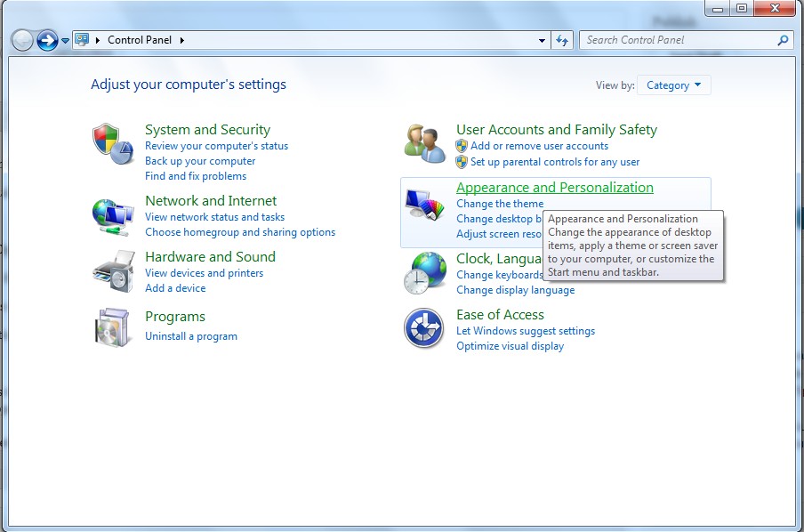
Task: Open Ease of Access category
Action: (500, 314)
